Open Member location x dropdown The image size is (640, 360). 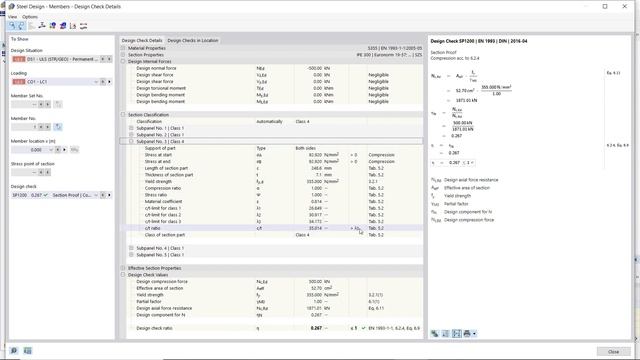[51, 150]
